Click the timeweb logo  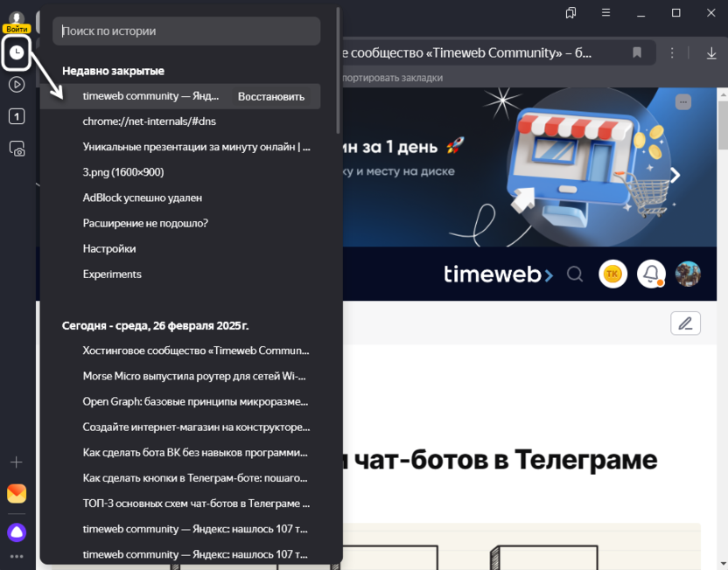(498, 275)
